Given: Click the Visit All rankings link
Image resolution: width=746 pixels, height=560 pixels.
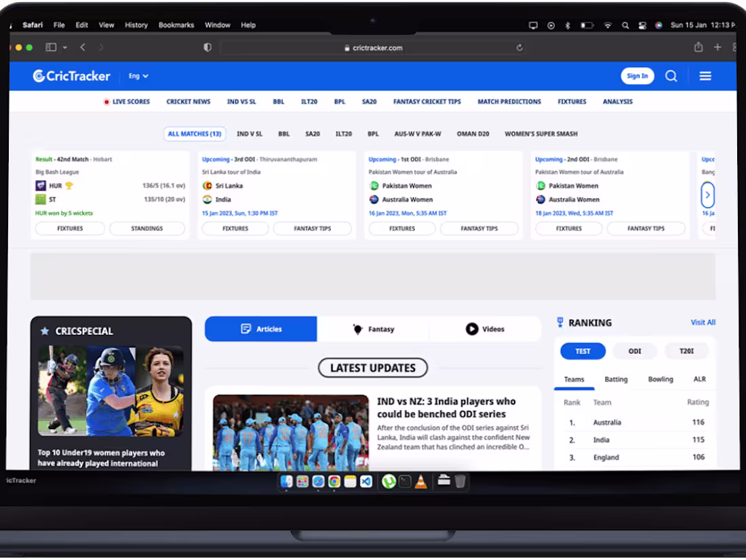Looking at the screenshot, I should pos(703,323).
